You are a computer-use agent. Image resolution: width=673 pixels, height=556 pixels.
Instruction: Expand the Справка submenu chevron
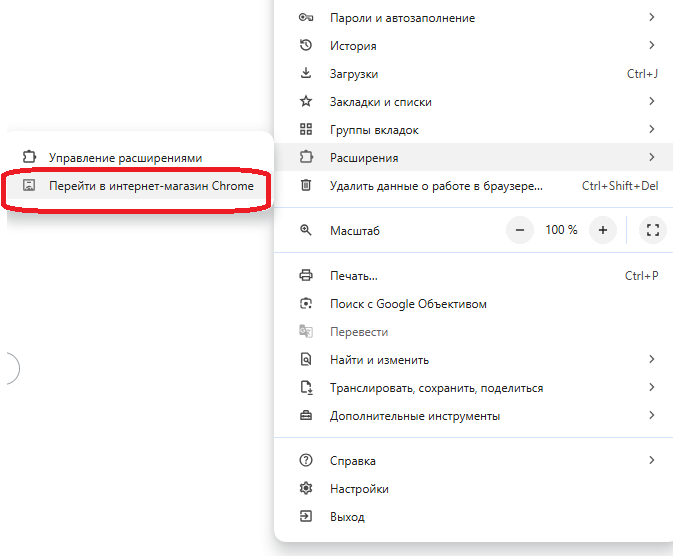(x=652, y=461)
